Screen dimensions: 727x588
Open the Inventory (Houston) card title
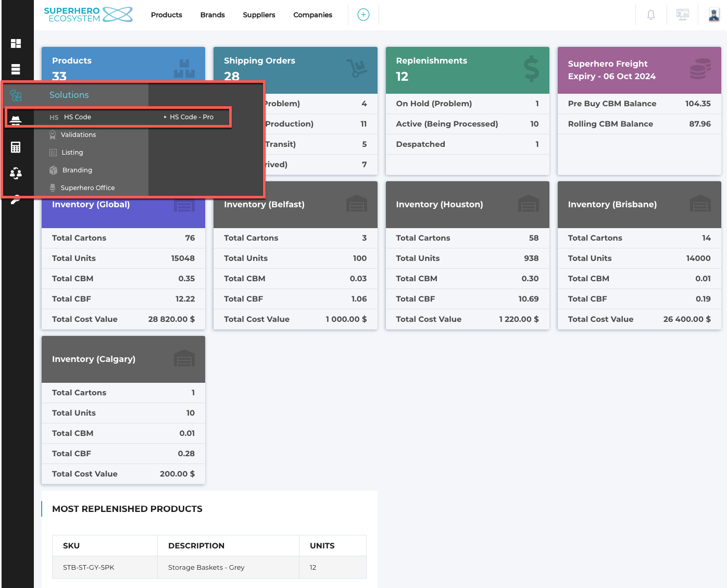pyautogui.click(x=440, y=204)
